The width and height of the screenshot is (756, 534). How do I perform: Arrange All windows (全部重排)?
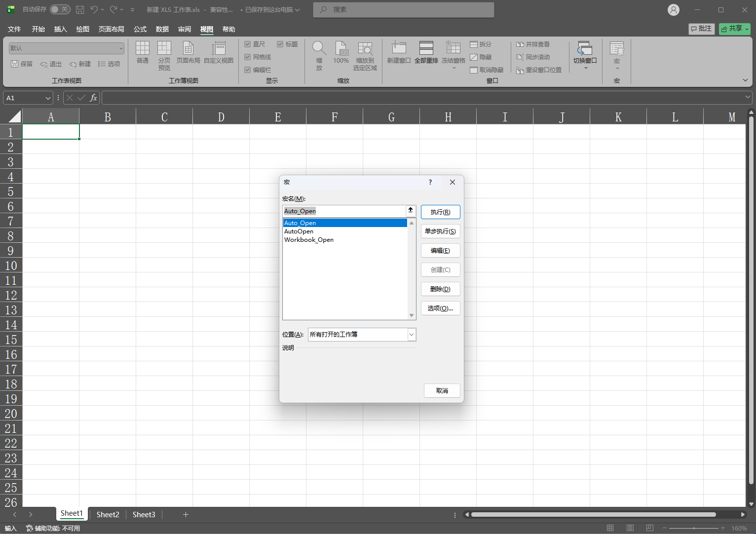[x=426, y=52]
